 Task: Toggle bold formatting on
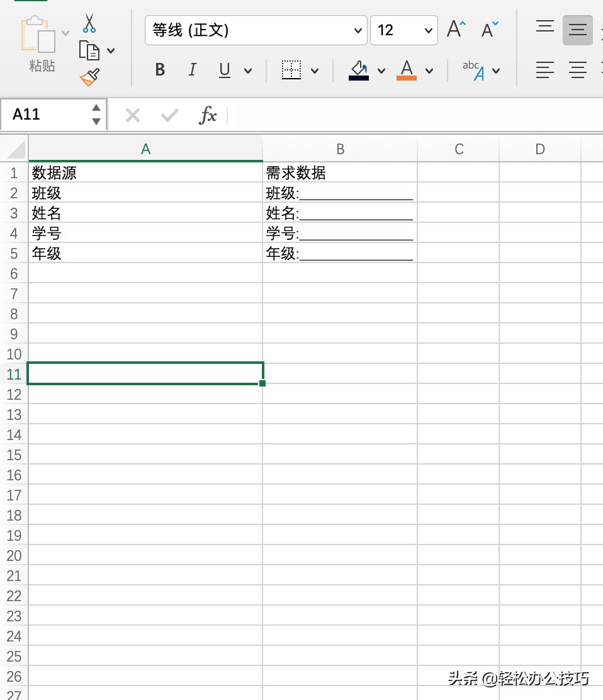[159, 70]
